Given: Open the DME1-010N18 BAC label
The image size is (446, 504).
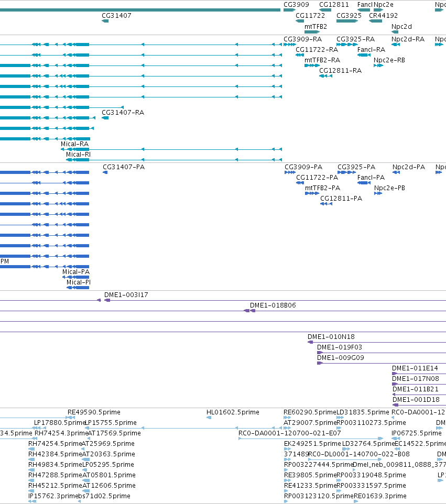Looking at the screenshot, I should click(x=331, y=337).
